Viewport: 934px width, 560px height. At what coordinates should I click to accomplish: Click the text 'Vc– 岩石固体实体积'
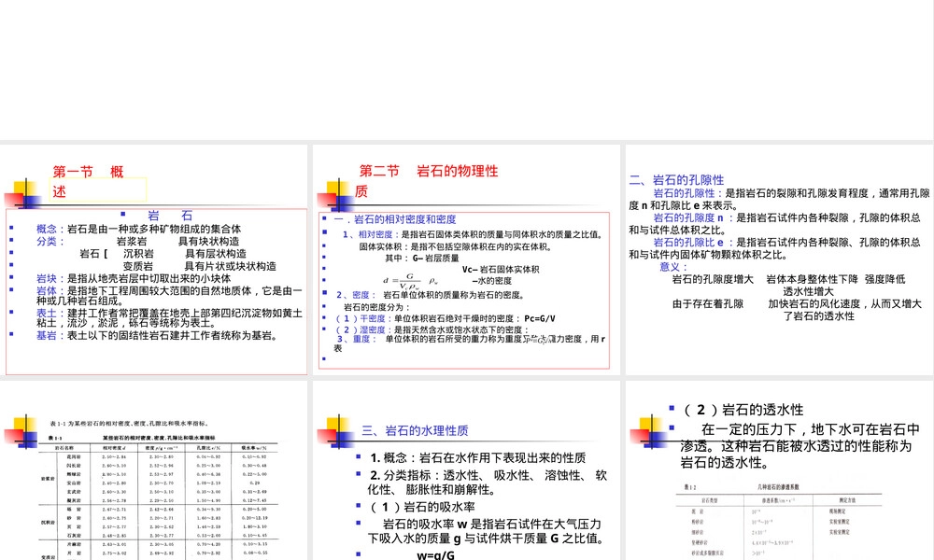coord(501,269)
